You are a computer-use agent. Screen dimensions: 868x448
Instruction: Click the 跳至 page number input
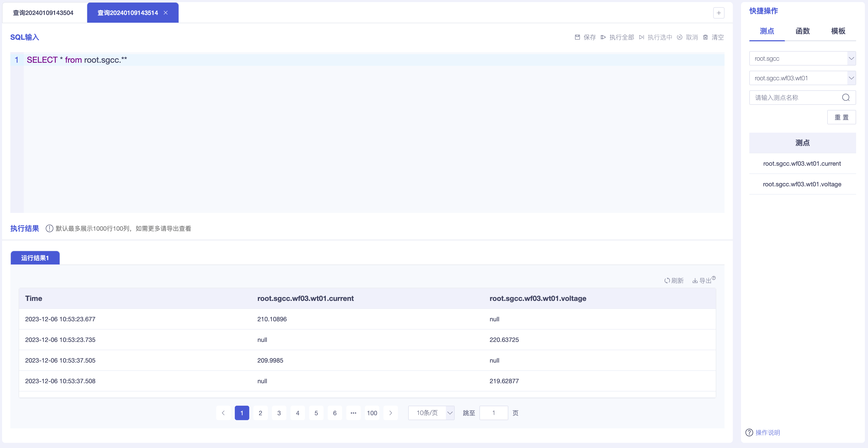[x=493, y=413]
